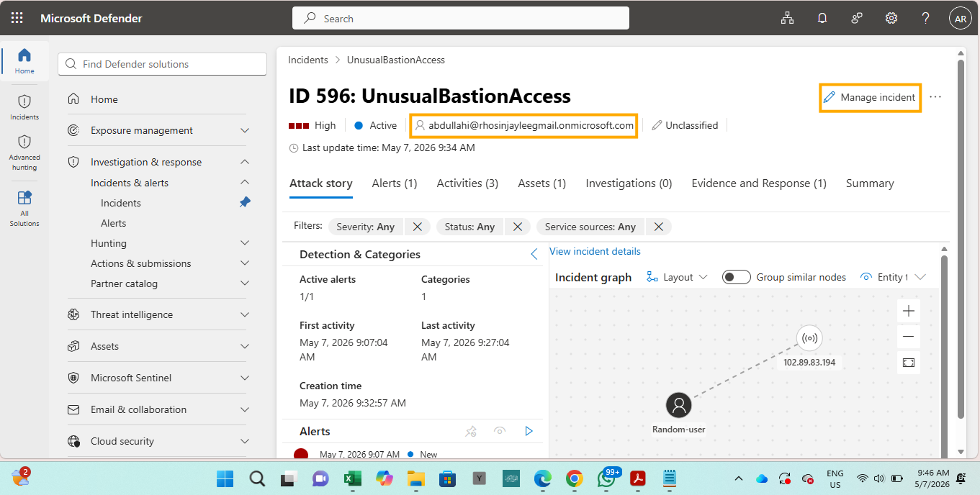Open Google Chrome from taskbar
980x495 pixels.
[x=574, y=478]
